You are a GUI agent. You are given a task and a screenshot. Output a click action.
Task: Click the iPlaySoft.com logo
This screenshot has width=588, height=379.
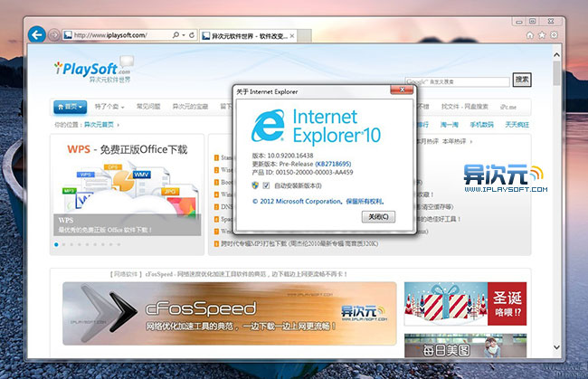[92, 70]
